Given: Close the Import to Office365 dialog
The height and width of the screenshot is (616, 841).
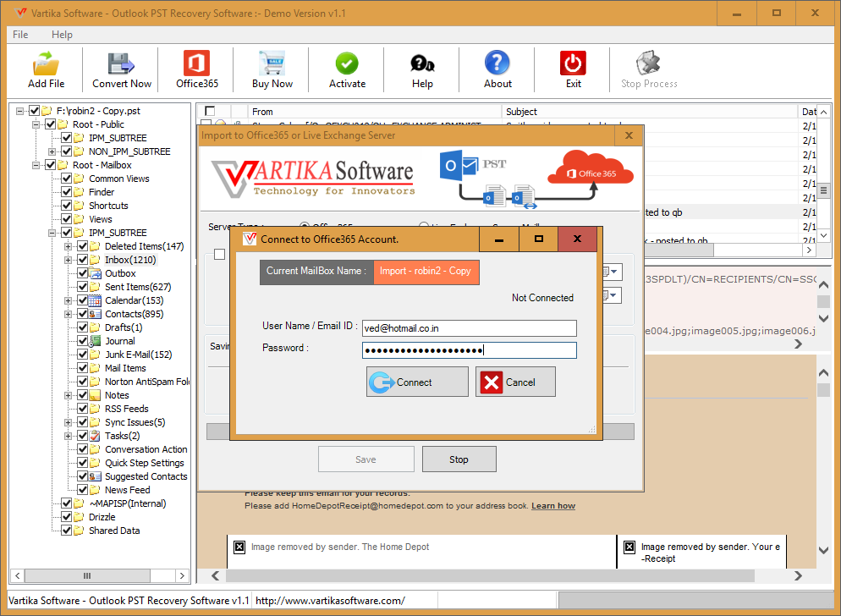Looking at the screenshot, I should pyautogui.click(x=629, y=135).
